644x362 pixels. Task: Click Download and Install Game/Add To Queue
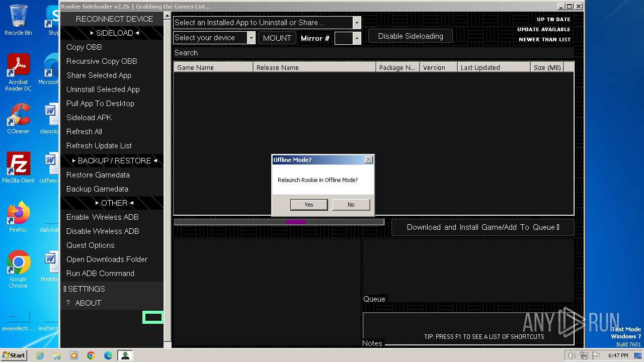[483, 227]
